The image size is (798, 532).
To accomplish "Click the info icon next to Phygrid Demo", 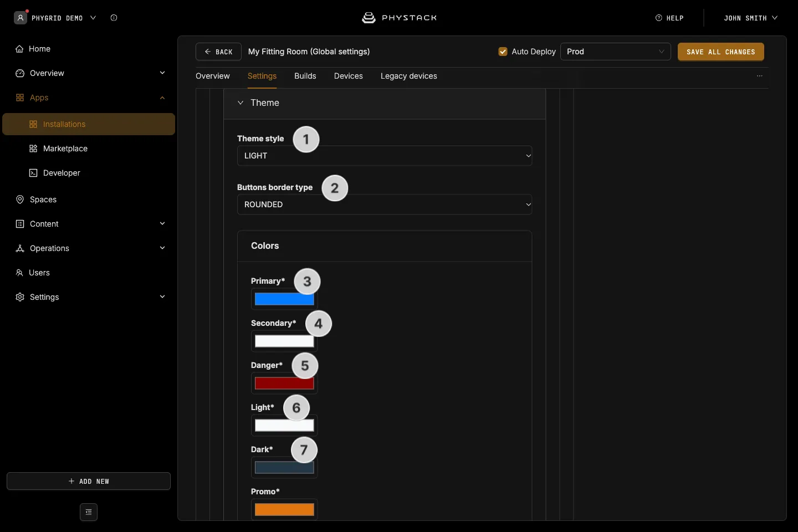I will coord(114,18).
